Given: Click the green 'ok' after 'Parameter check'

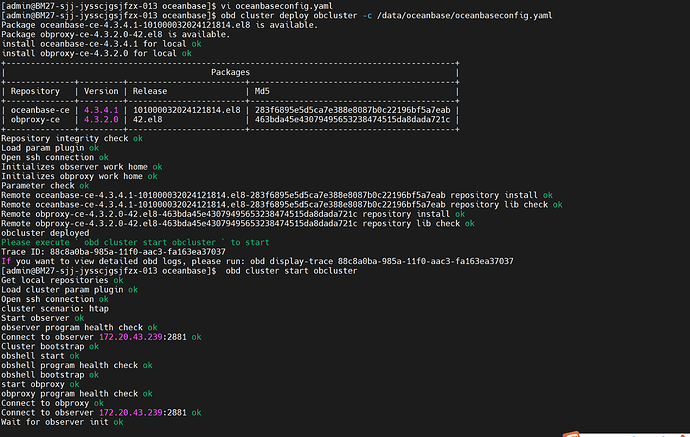Looking at the screenshot, I should click(84, 186).
